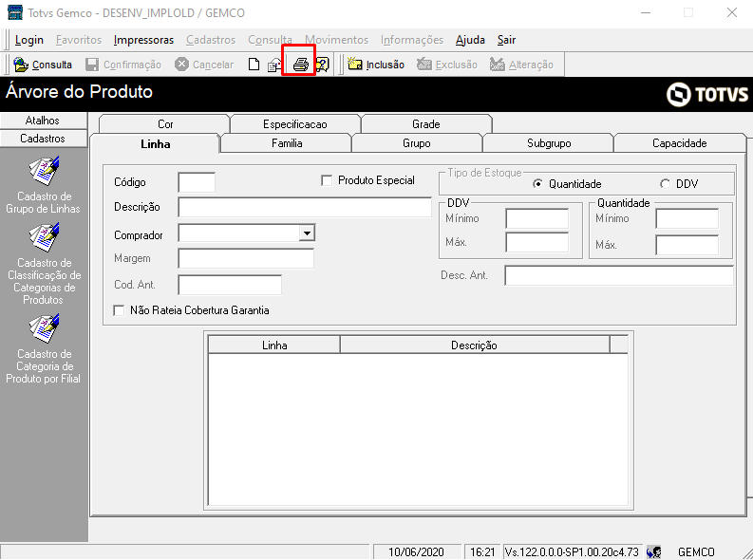
Task: Click the Código input field
Action: coord(197,182)
